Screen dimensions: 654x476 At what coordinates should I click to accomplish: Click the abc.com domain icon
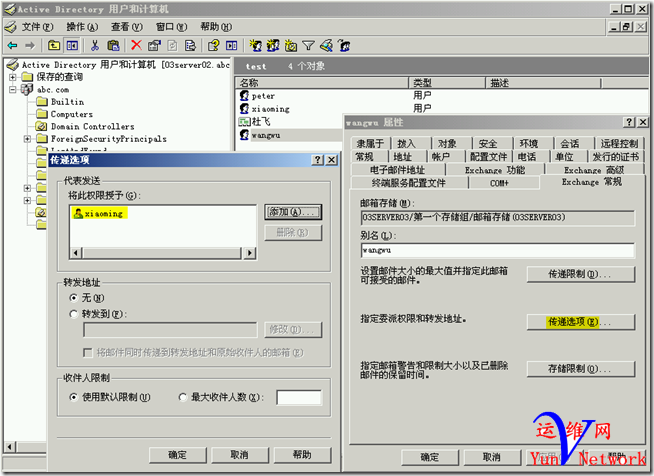[27, 89]
